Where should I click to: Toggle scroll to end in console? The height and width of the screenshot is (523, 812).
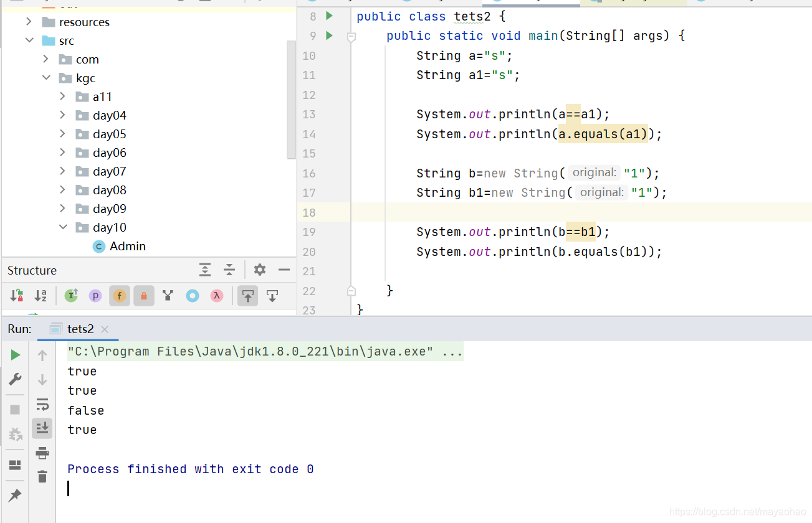42,428
